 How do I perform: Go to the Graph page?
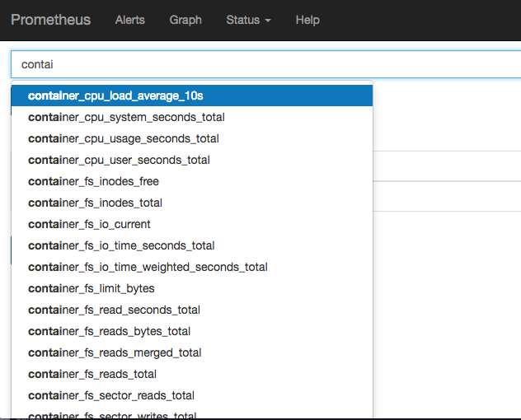pos(185,20)
